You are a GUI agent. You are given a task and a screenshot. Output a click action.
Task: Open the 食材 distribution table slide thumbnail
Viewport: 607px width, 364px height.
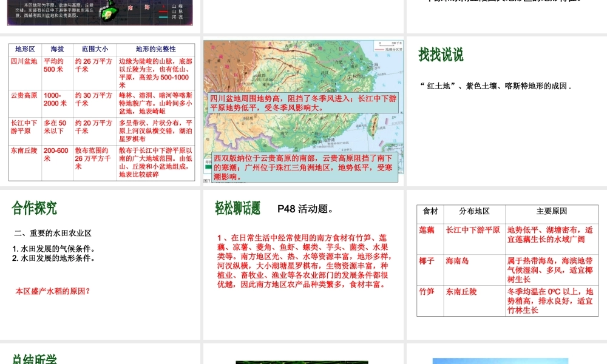507,265
